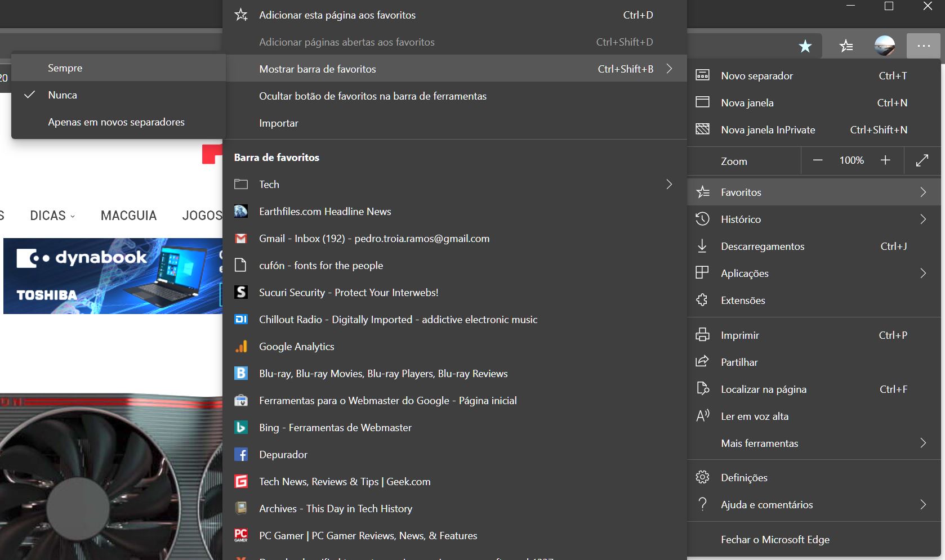Choose Importar from favorites menu

tap(455, 123)
